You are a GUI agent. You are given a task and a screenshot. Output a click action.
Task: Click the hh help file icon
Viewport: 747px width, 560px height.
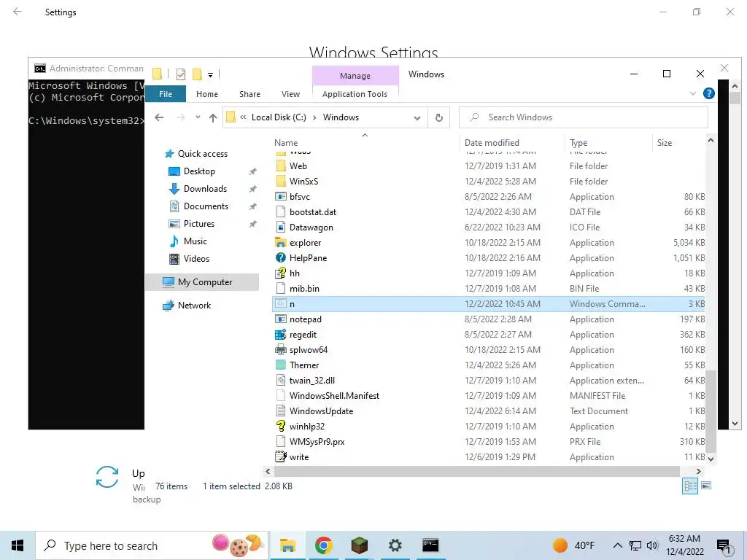point(281,273)
